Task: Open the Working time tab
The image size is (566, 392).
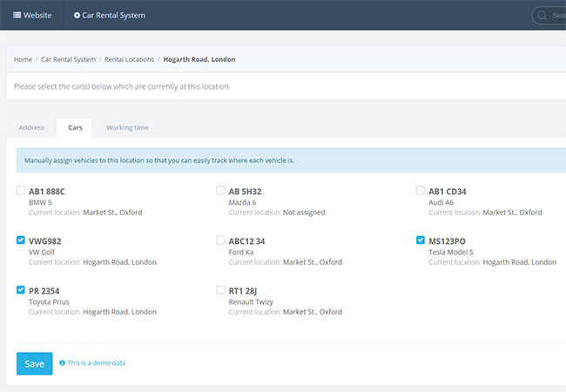Action: click(x=127, y=127)
